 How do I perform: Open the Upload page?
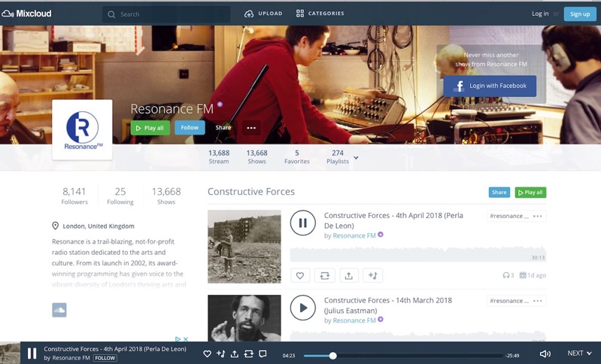pos(263,14)
